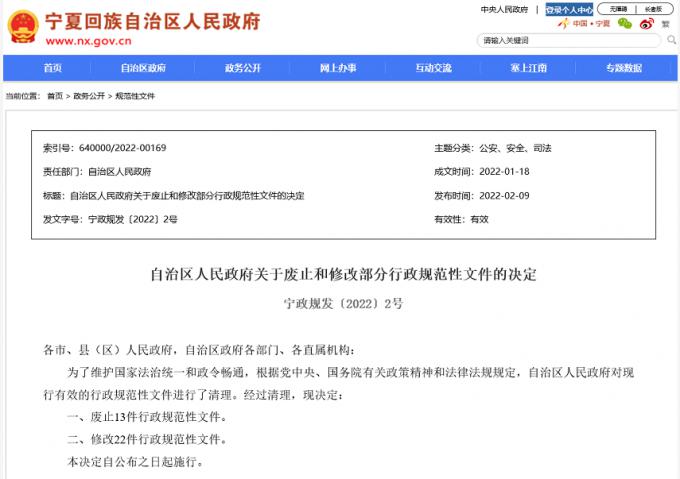680x479 pixels.
Task: Switch to traditional Chinese via 繁 icon
Action: 666,24
